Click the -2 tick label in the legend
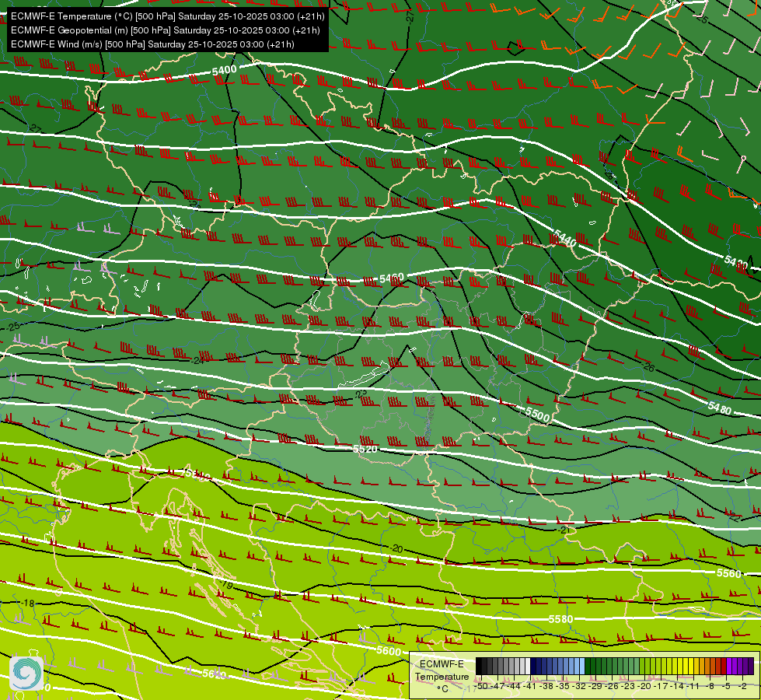 [x=742, y=686]
